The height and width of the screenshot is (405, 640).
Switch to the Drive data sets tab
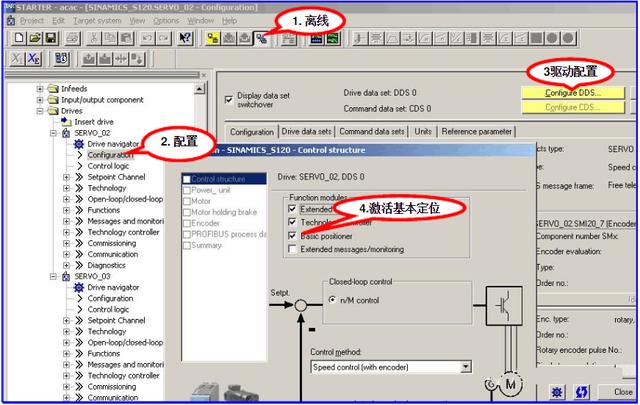click(x=306, y=131)
